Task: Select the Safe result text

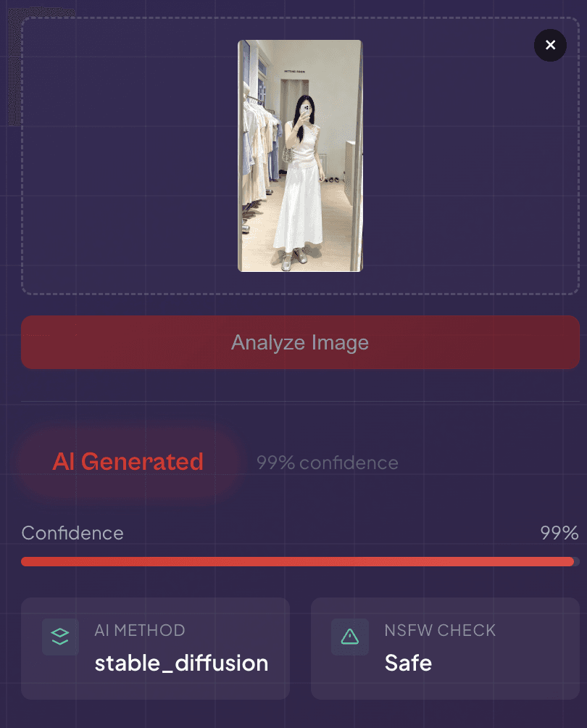Action: coord(408,663)
